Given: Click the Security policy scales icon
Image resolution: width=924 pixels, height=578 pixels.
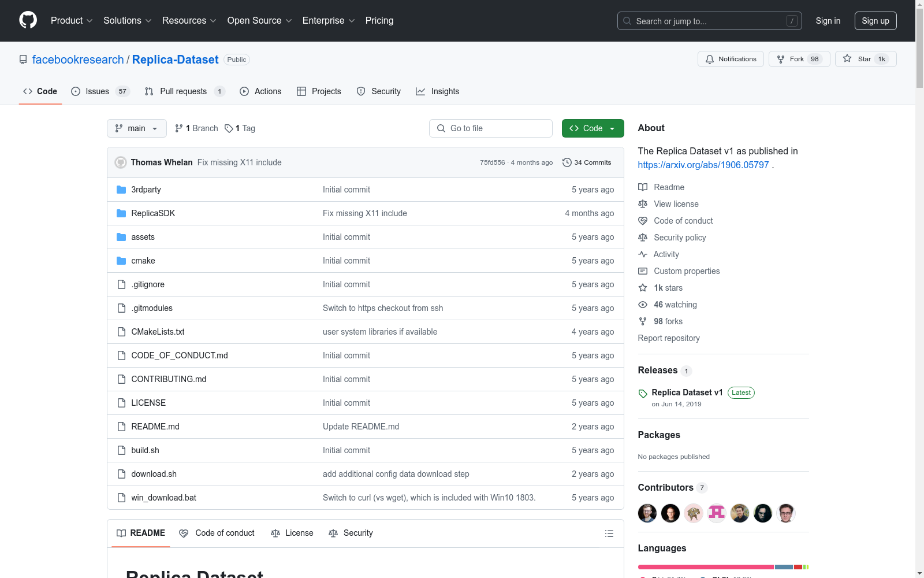Looking at the screenshot, I should [643, 238].
